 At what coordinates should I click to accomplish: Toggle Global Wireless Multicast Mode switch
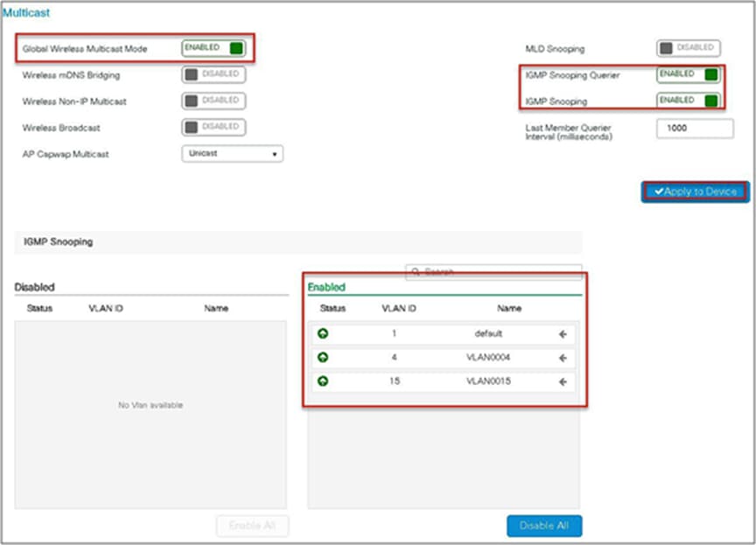pyautogui.click(x=213, y=48)
